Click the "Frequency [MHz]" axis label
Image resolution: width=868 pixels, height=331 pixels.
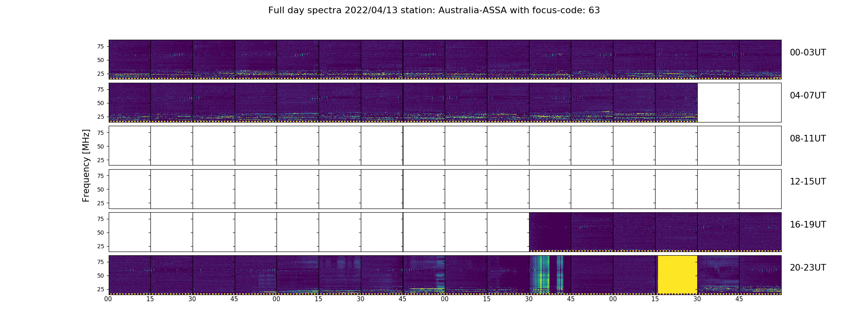coord(86,165)
